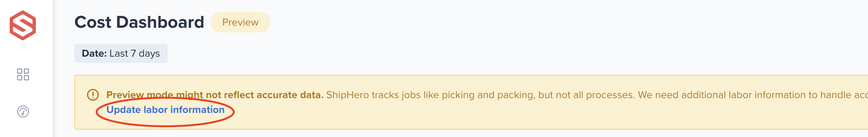The width and height of the screenshot is (868, 137).
Task: Click the yellow Preview badge
Action: (240, 22)
